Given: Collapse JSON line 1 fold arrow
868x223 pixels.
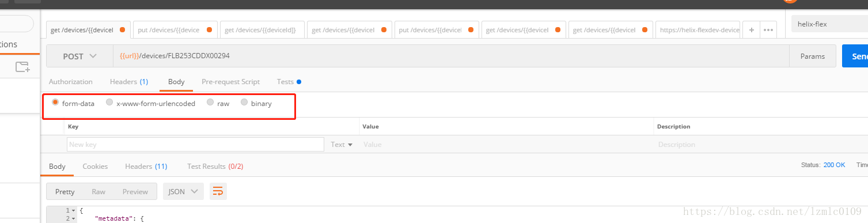Looking at the screenshot, I should [74, 210].
